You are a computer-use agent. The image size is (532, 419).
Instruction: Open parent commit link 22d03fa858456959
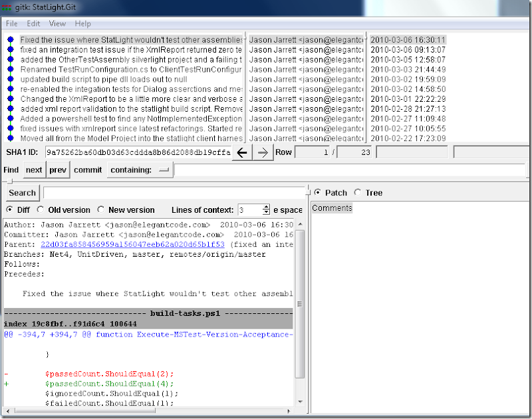(132, 244)
